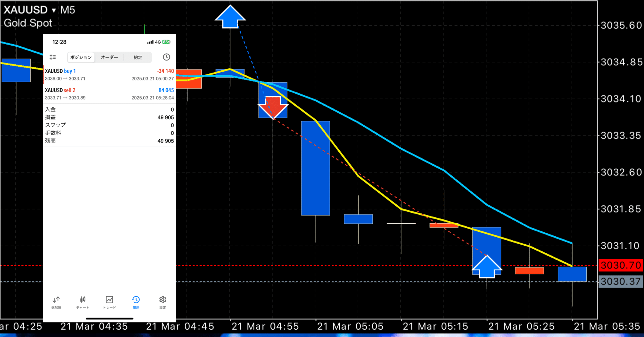Click the 手数料 commission row
This screenshot has width=644, height=337.
(x=109, y=133)
